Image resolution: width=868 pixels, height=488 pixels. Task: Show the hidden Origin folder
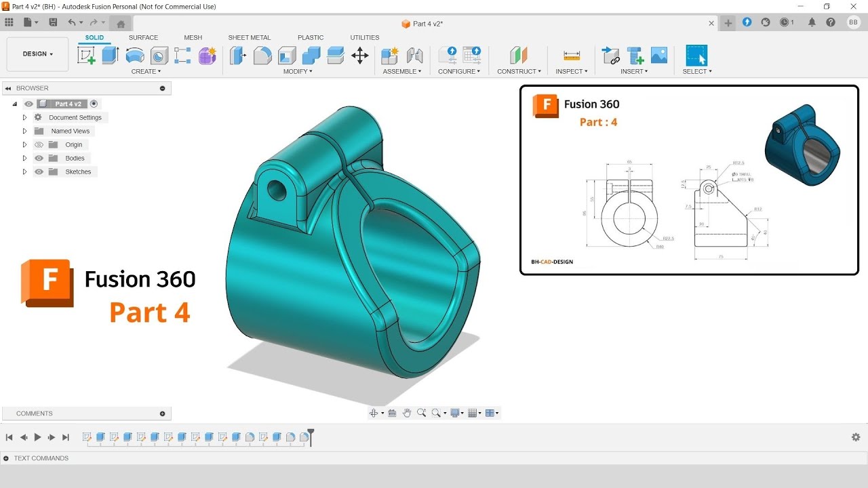[39, 144]
